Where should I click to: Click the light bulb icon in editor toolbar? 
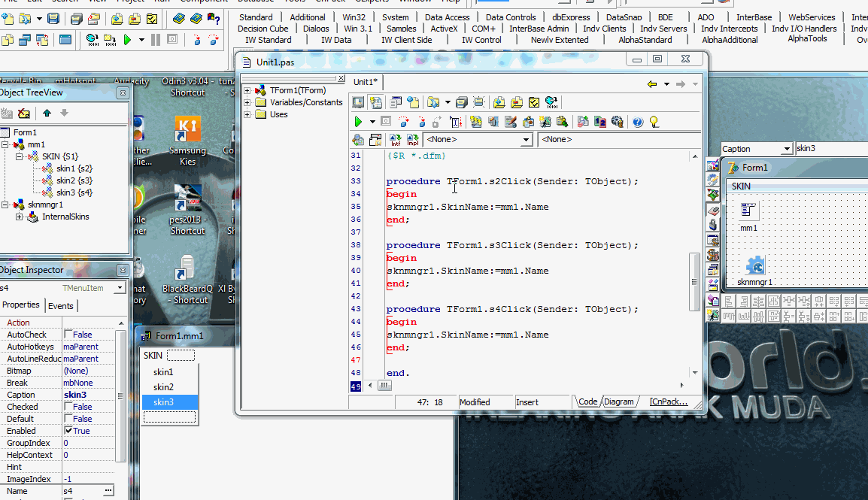tap(654, 122)
